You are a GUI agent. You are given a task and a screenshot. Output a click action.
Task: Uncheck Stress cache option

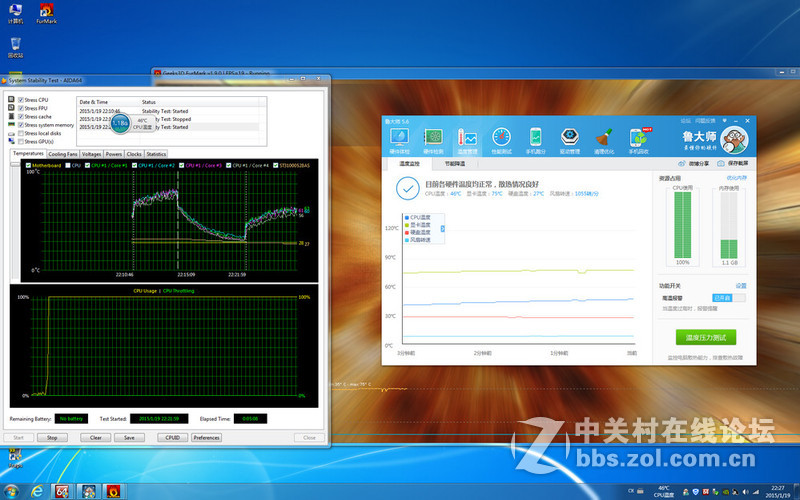21,116
